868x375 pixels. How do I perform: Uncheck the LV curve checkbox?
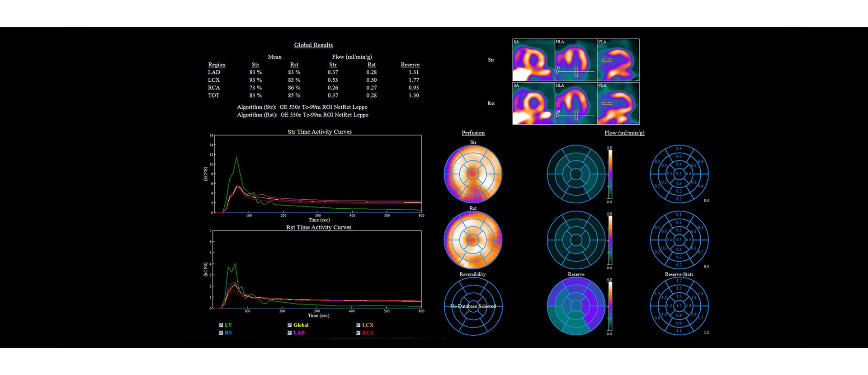pos(221,325)
